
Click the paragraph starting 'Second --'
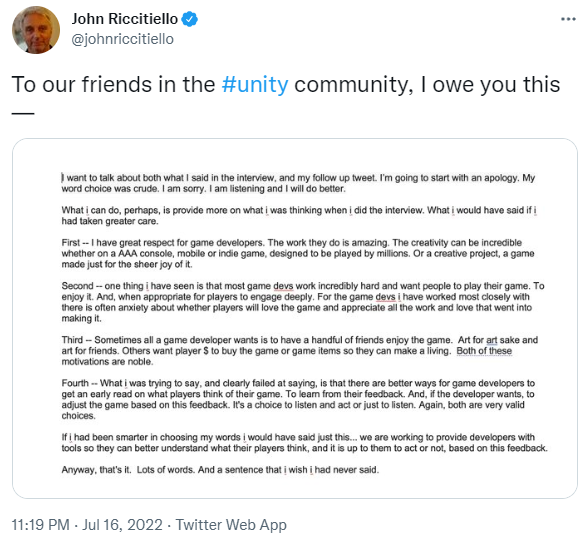(x=303, y=302)
